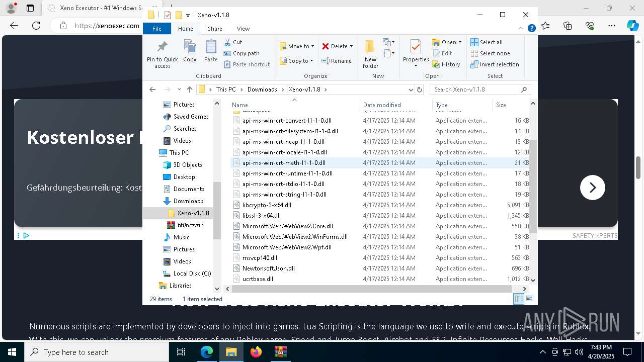
Task: Select 6f0ncz.zip in navigation pane
Action: pos(190,225)
